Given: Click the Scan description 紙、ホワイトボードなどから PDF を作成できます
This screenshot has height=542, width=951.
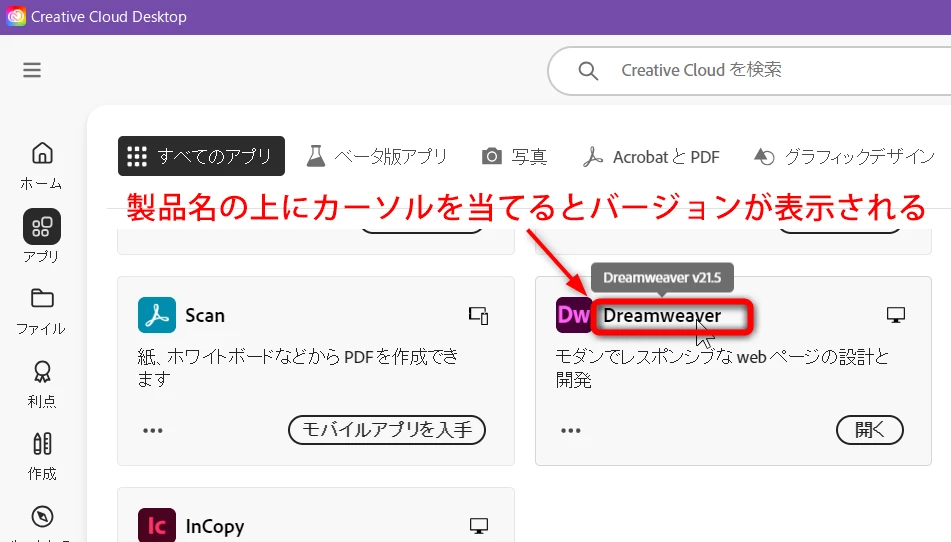Looking at the screenshot, I should point(298,368).
